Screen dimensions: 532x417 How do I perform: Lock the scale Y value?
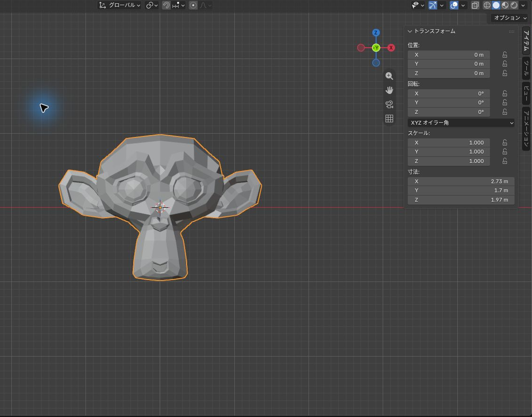[505, 152]
